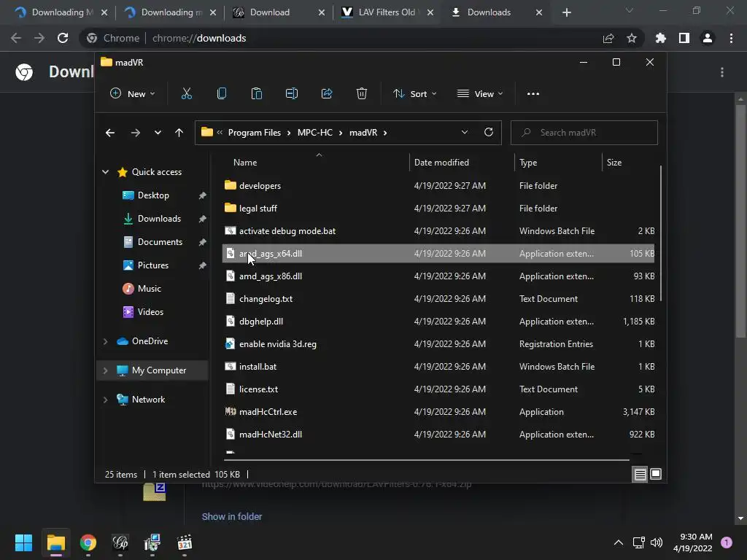Image resolution: width=747 pixels, height=560 pixels.
Task: Select Downloads in Quick access
Action: (158, 219)
